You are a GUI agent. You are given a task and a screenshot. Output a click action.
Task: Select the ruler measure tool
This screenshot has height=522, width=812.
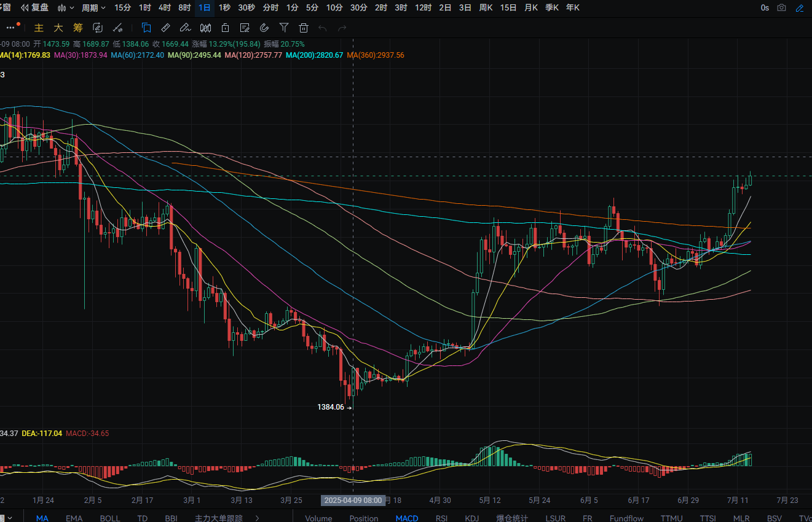pyautogui.click(x=165, y=28)
